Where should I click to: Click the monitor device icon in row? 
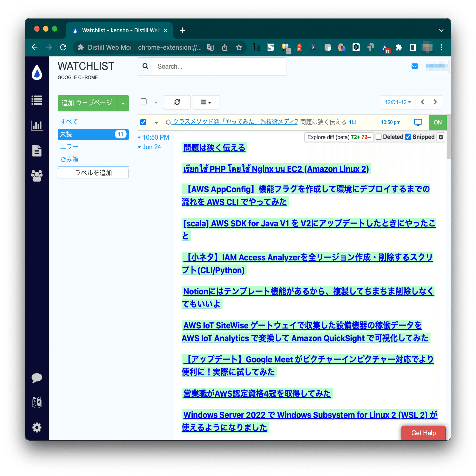(x=418, y=122)
